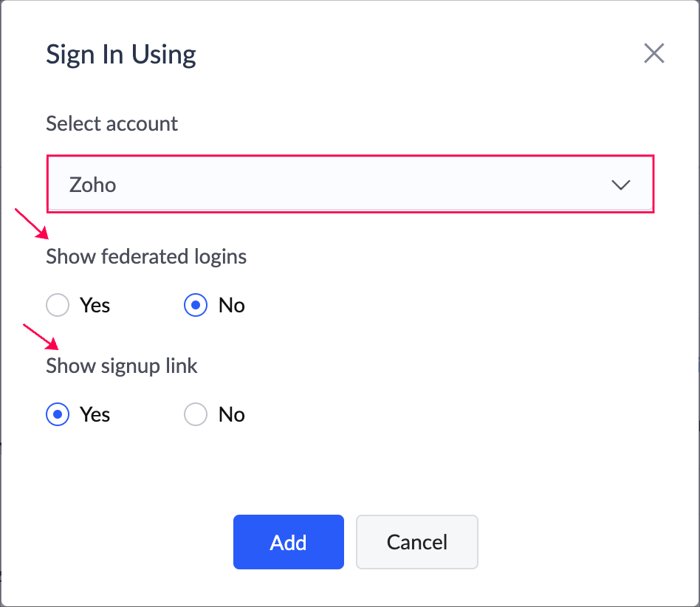Click the selected Zoho value text
The height and width of the screenshot is (607, 700).
point(92,185)
